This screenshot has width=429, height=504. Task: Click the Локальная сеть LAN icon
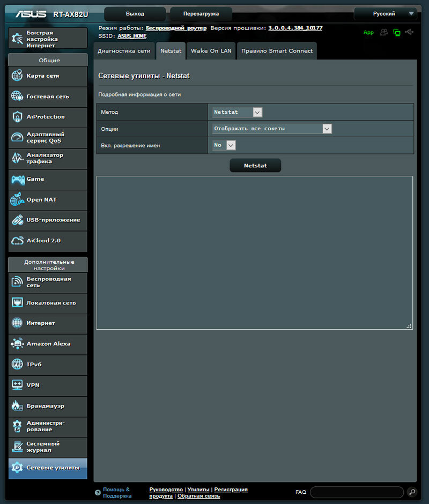(x=17, y=302)
